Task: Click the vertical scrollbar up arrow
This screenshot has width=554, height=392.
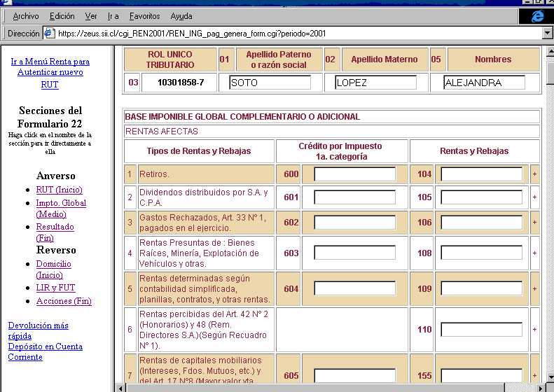Action: 550,52
